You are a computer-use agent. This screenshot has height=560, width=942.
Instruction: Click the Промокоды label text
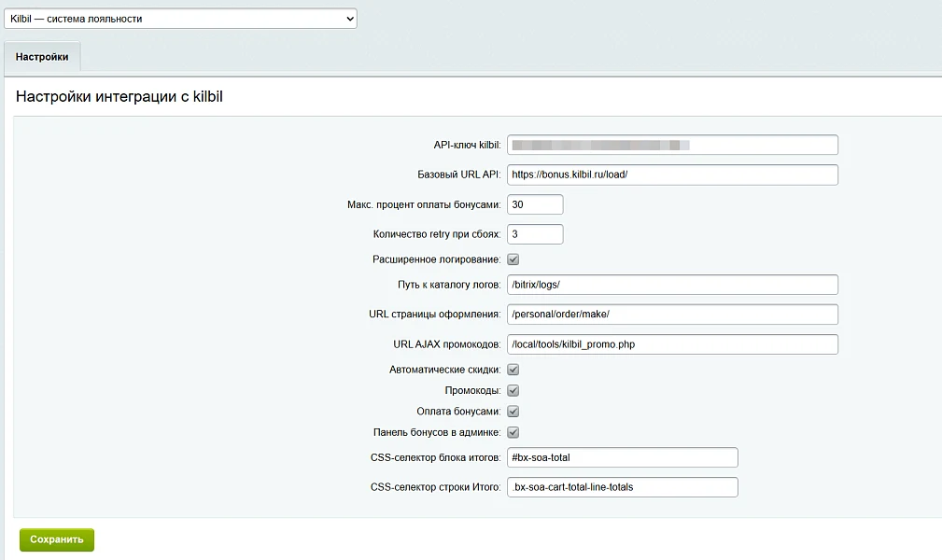click(472, 390)
